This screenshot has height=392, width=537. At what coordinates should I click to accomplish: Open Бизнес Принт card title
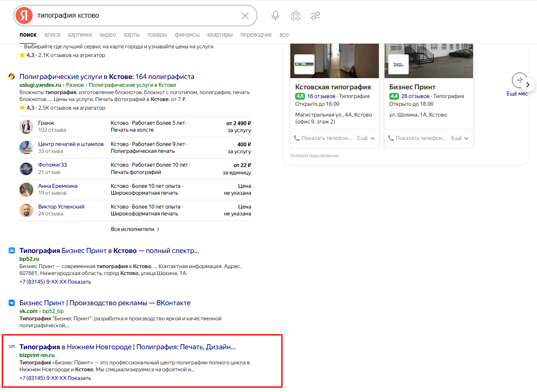[x=412, y=87]
